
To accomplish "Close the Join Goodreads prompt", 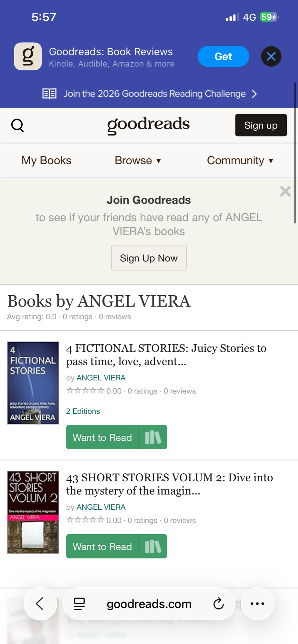I will [285, 191].
